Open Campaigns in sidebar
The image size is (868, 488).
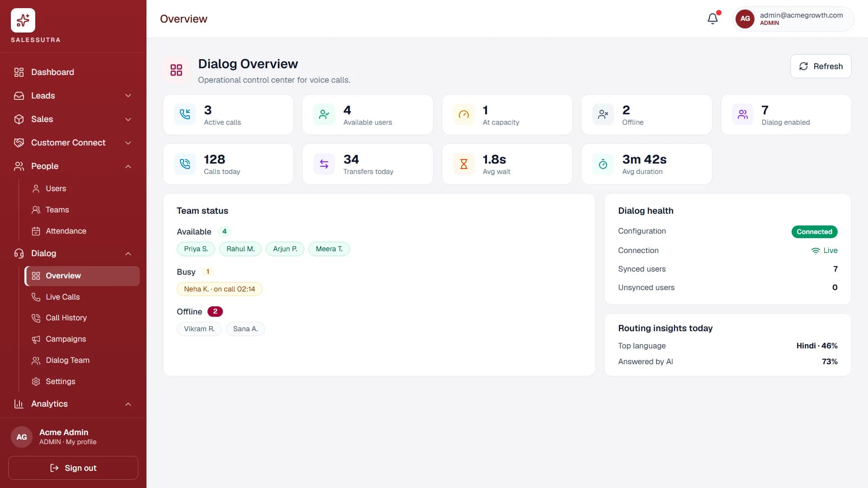[82, 339]
